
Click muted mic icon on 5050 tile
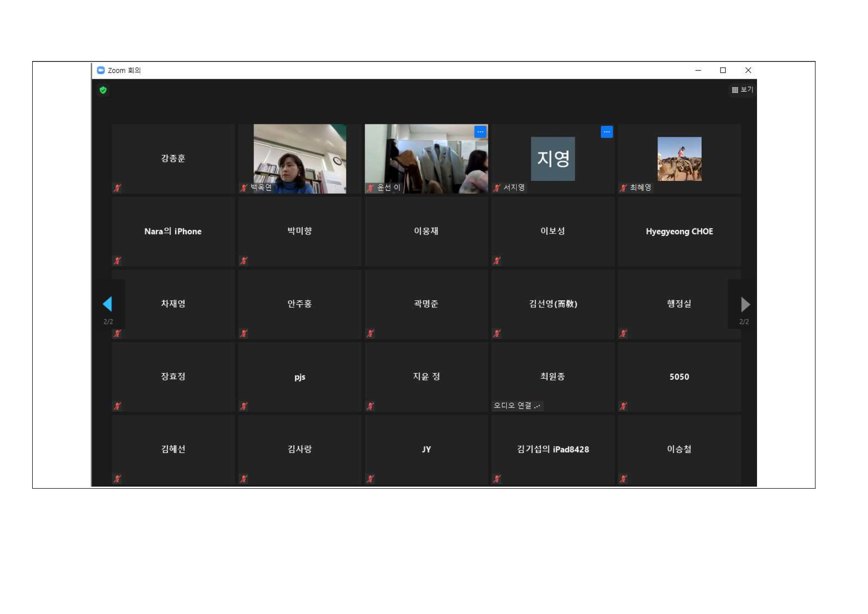(x=623, y=406)
